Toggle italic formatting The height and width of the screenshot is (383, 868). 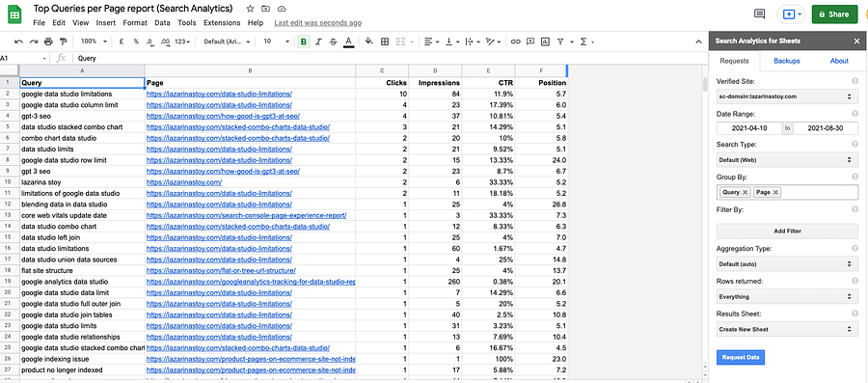[318, 41]
